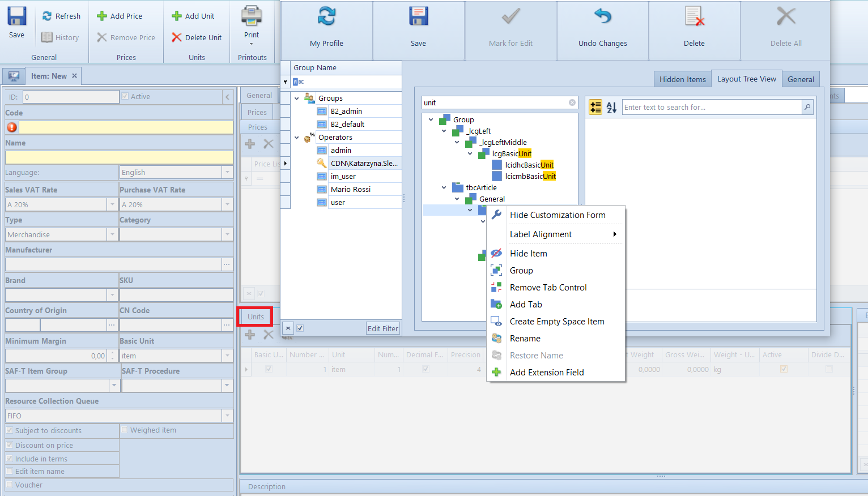868x496 pixels.
Task: Open Resource Collection Queue dropdown
Action: click(227, 416)
